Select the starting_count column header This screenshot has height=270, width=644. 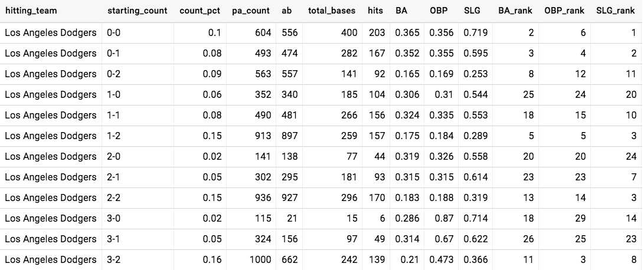pos(137,11)
